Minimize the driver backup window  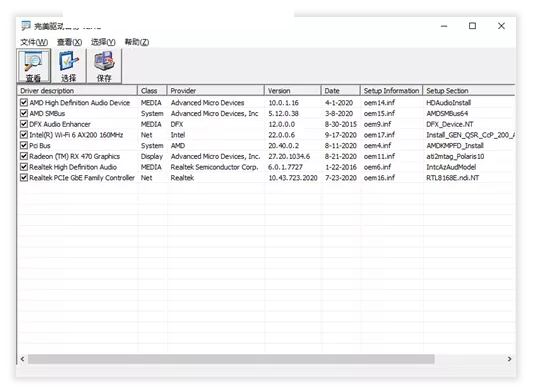click(x=444, y=26)
